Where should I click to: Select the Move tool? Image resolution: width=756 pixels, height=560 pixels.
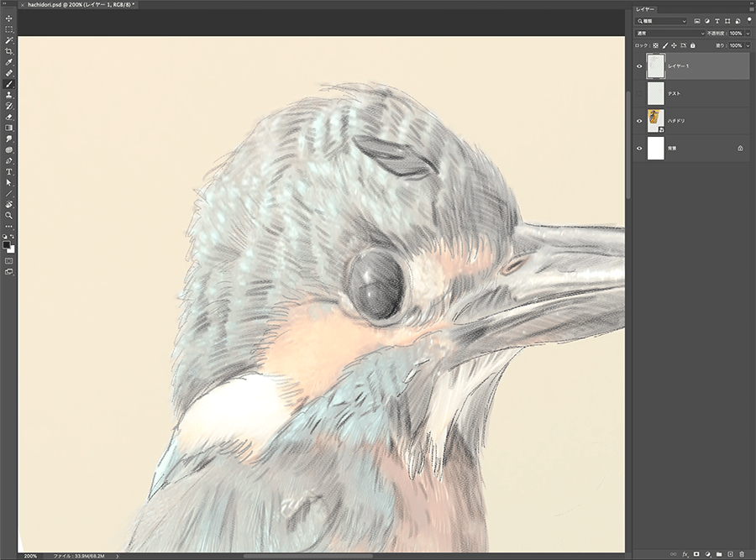9,18
